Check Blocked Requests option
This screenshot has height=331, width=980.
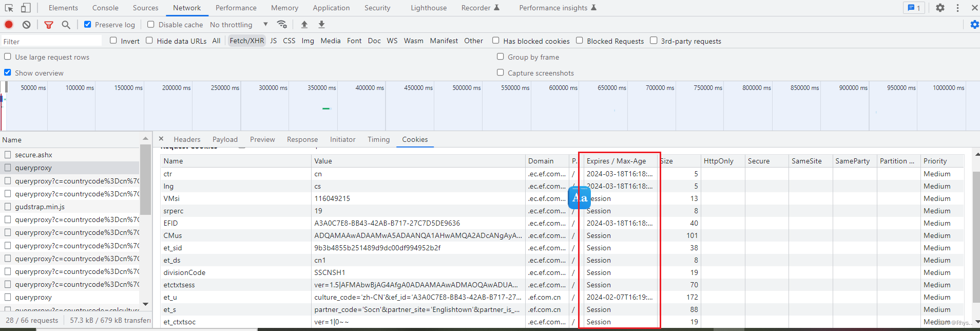pos(580,41)
